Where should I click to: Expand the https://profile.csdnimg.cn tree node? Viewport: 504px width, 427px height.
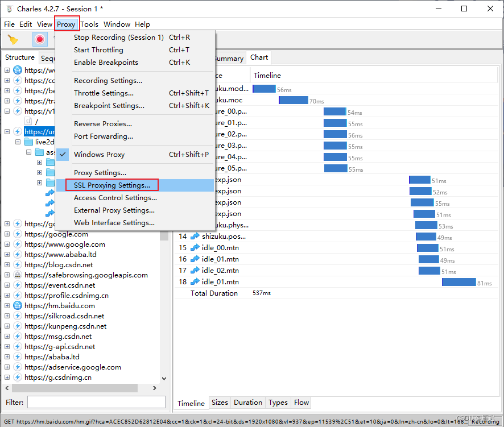[x=7, y=296]
